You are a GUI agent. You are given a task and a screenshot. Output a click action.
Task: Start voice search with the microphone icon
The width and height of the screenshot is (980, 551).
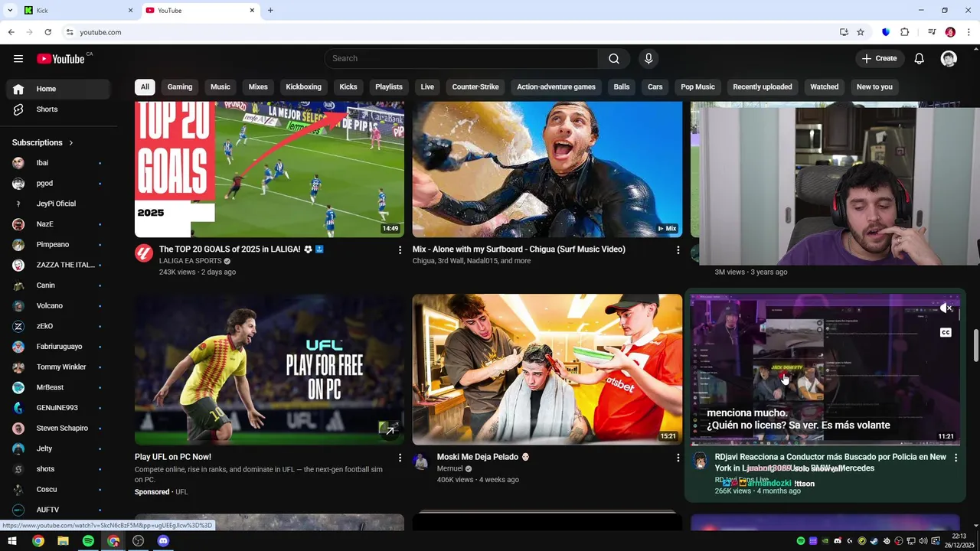pos(648,59)
